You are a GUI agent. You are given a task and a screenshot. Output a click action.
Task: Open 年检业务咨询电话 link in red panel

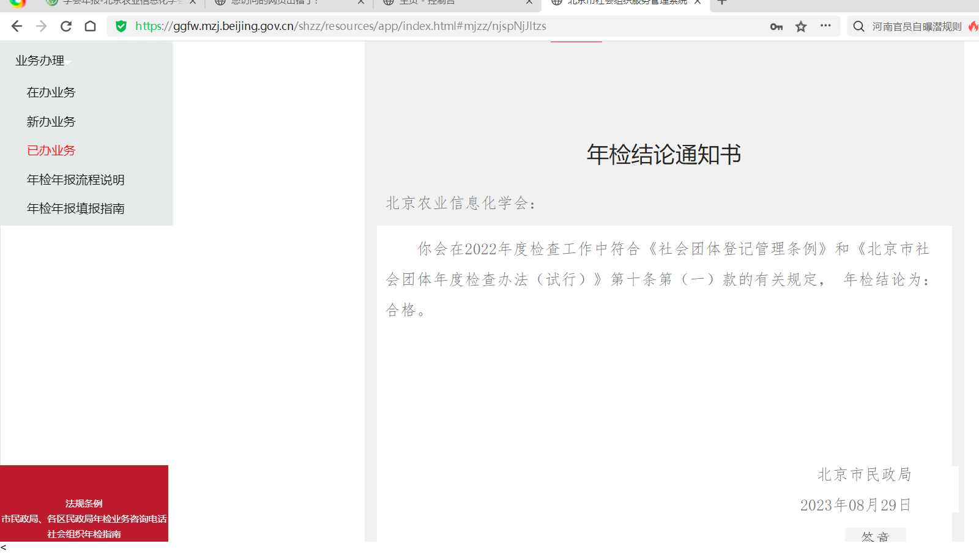[84, 518]
